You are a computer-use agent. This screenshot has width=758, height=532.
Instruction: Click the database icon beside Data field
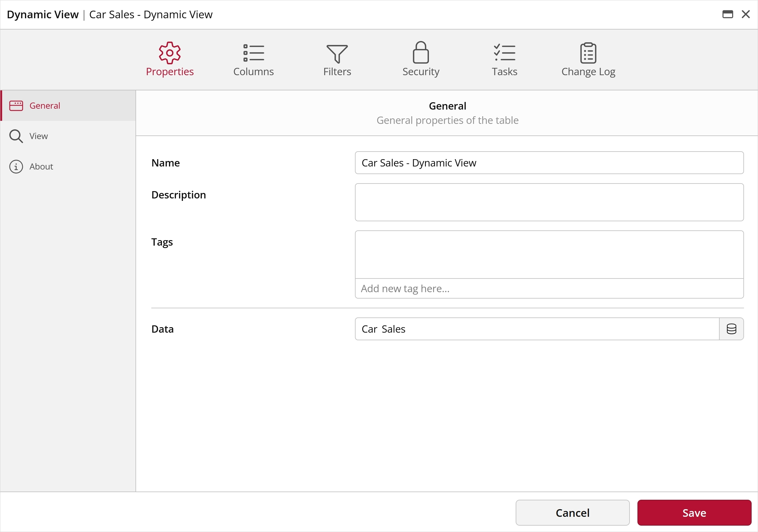(731, 329)
